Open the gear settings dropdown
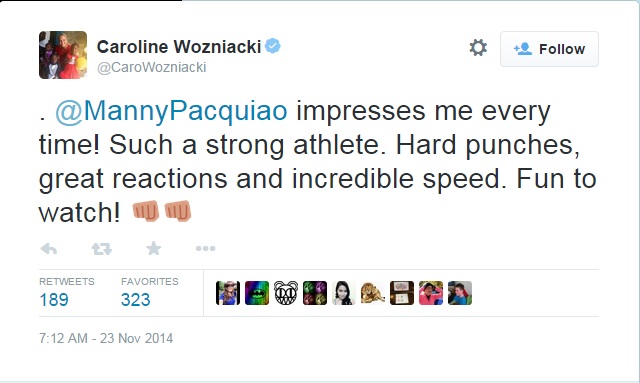Screen dimensions: 640x383 pos(478,48)
